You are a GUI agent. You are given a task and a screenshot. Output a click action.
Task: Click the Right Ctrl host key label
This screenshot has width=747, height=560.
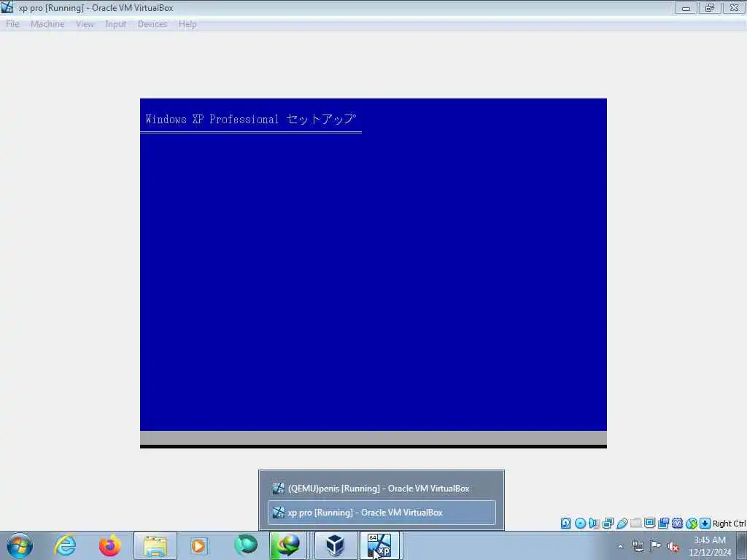(729, 524)
